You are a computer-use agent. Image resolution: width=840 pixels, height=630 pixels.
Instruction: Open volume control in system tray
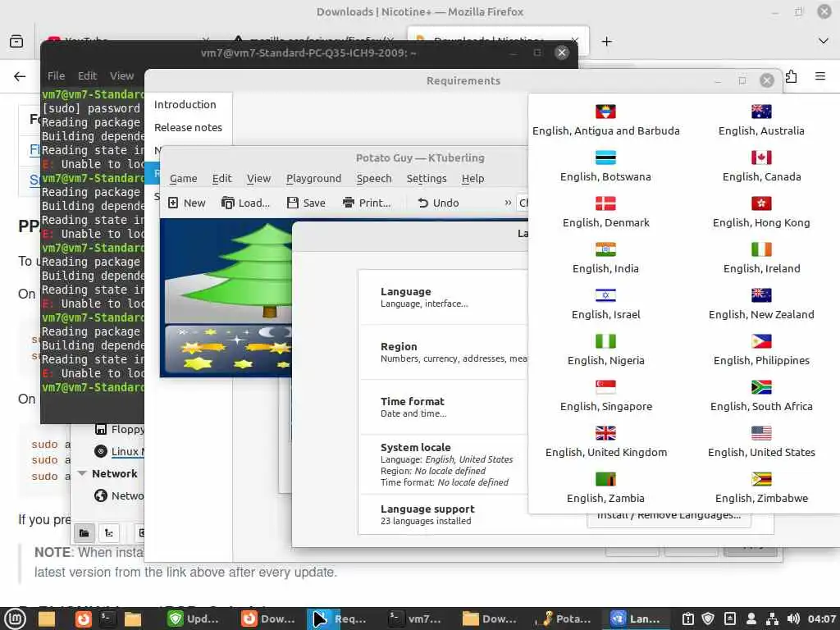point(793,619)
